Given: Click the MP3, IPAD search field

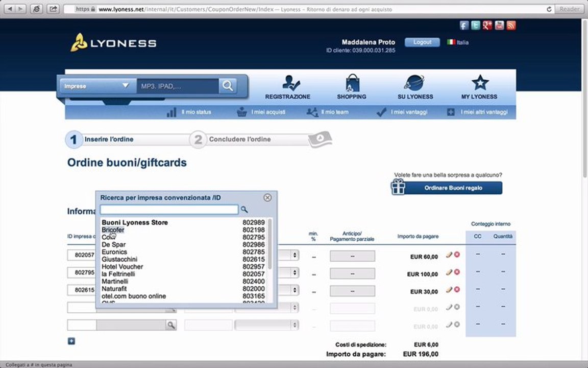Looking at the screenshot, I should [178, 86].
